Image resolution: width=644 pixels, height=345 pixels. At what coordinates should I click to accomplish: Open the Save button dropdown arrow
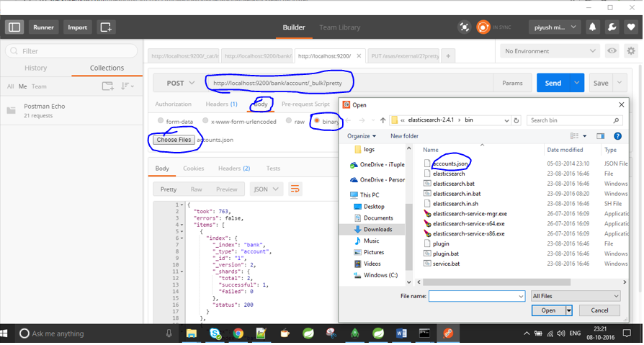pos(620,83)
